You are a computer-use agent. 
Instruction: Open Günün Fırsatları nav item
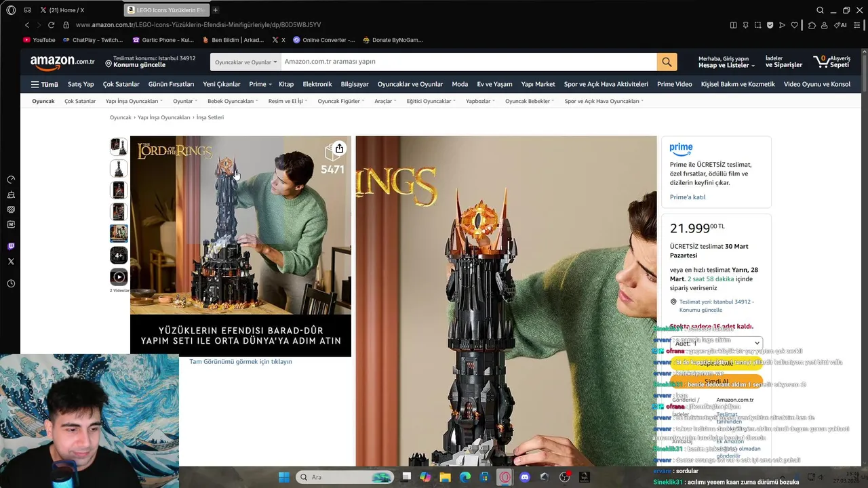point(171,85)
